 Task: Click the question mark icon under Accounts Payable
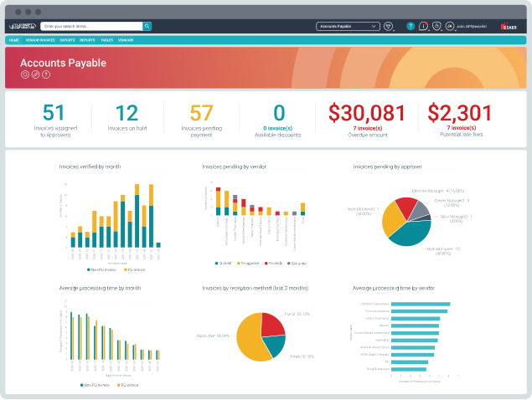tap(45, 74)
